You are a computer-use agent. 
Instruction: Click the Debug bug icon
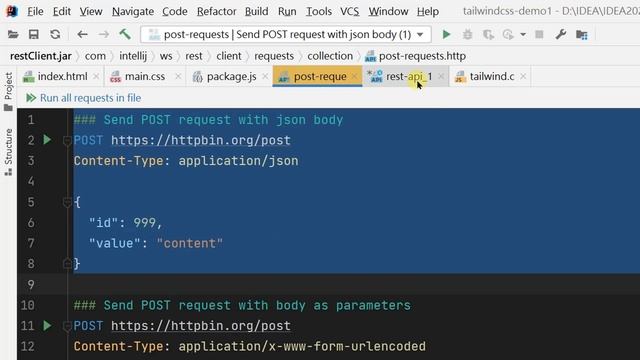click(467, 35)
